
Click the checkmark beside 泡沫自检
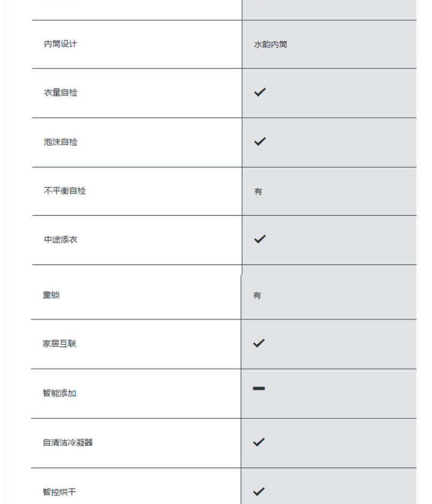260,142
